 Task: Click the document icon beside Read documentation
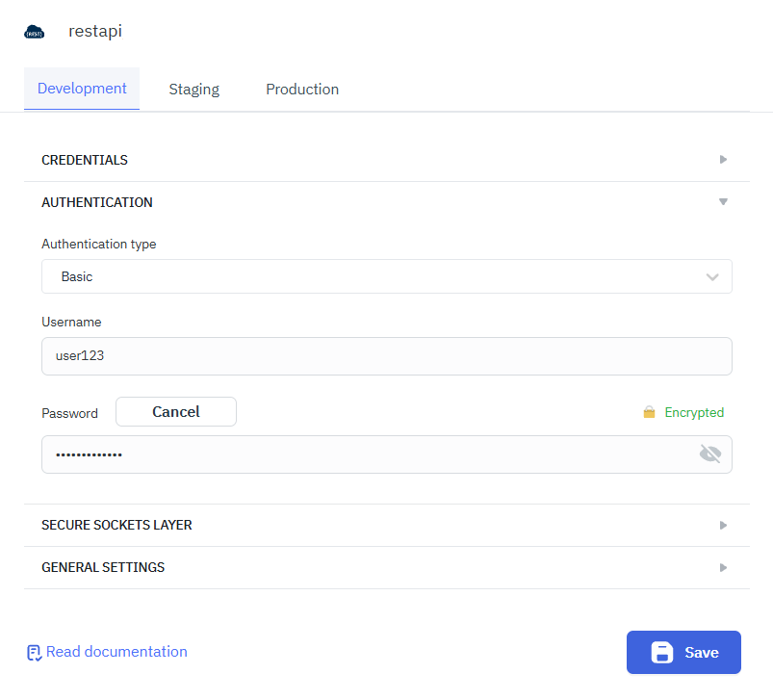click(33, 652)
